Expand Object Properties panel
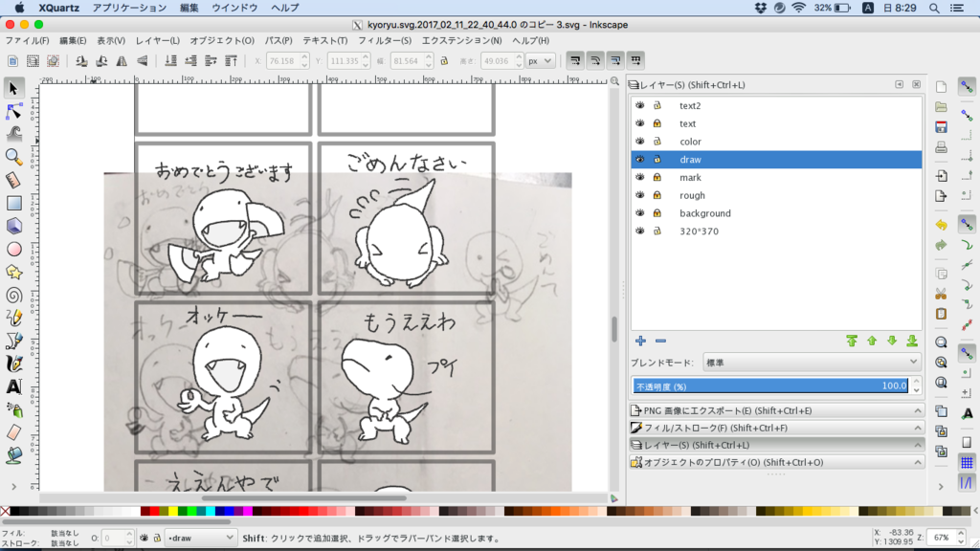Image resolution: width=980 pixels, height=551 pixels. tap(775, 462)
